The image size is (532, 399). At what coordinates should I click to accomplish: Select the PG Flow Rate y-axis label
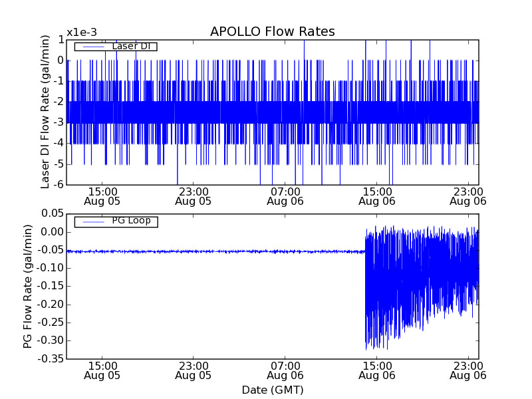click(28, 286)
